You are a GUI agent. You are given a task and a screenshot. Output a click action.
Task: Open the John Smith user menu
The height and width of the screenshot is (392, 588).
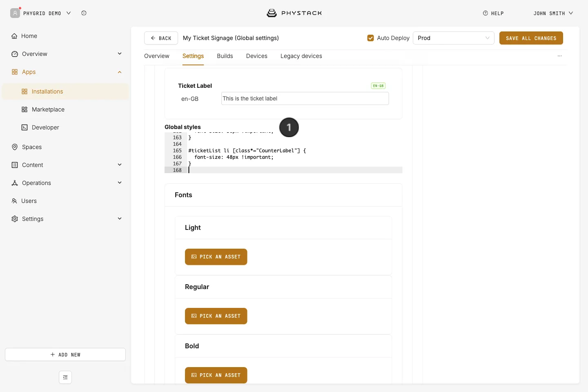[553, 13]
